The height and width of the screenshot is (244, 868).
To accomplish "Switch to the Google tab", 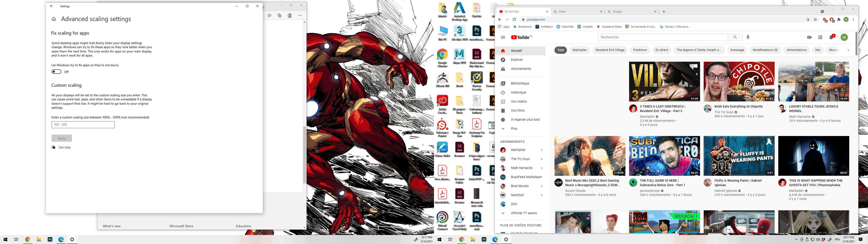I will pyautogui.click(x=632, y=12).
